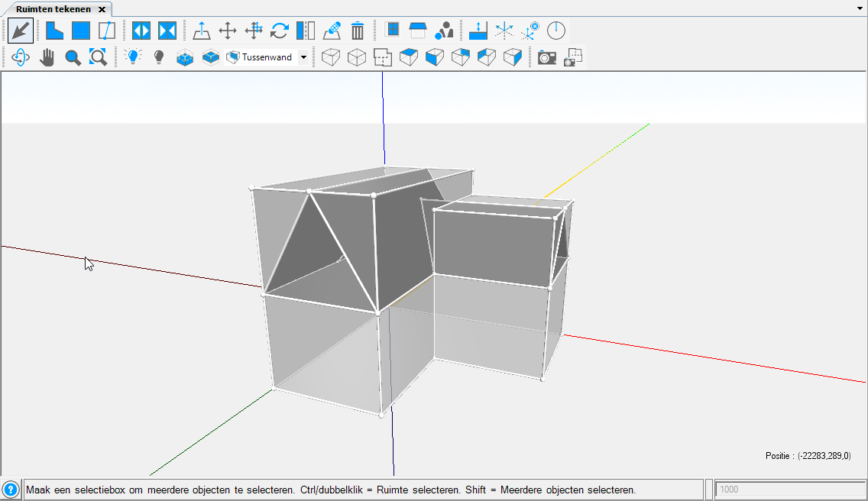This screenshot has height=501, width=868.
Task: Open the window insertion tool
Action: (x=393, y=31)
